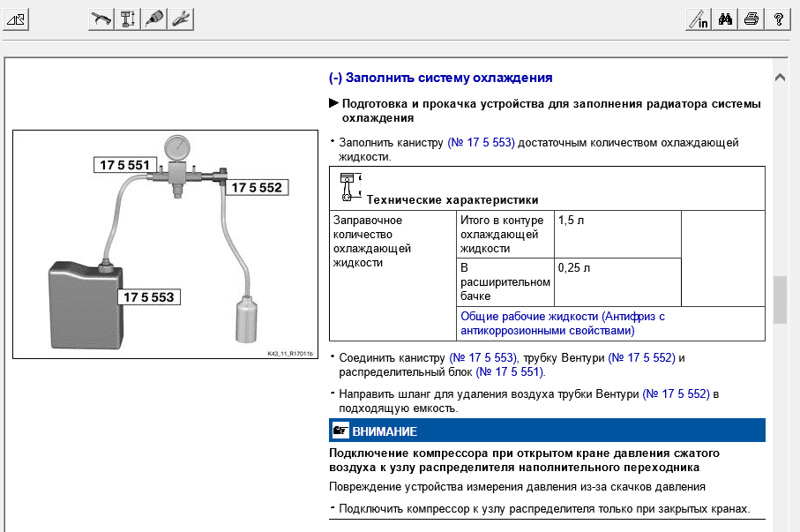The height and width of the screenshot is (532, 800).
Task: Click the (-) Заполнить систему охлаждения heading
Action: click(x=440, y=78)
